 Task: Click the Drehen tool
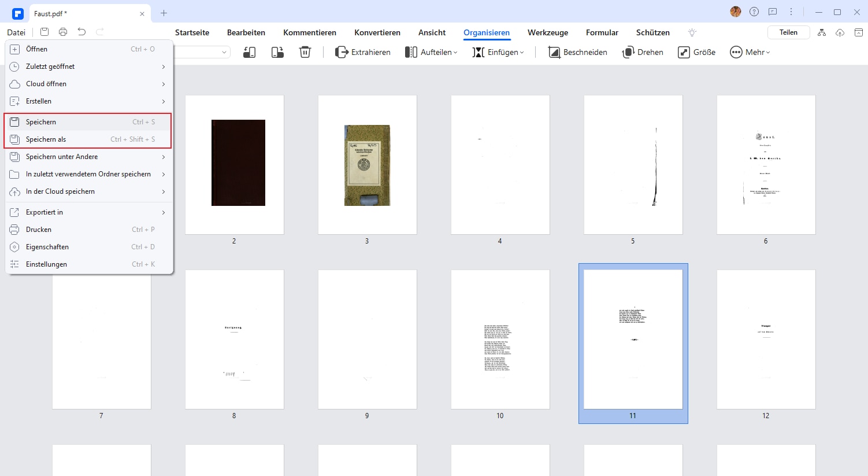tap(643, 52)
